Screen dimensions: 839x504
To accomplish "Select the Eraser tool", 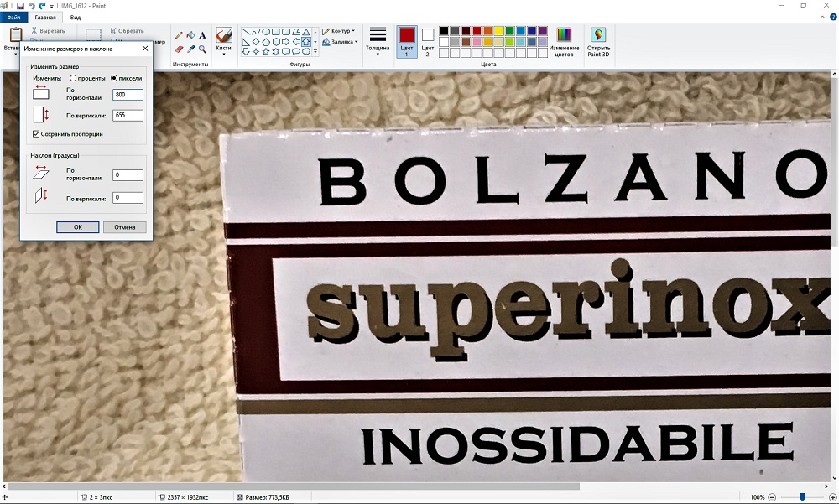I will (x=179, y=49).
